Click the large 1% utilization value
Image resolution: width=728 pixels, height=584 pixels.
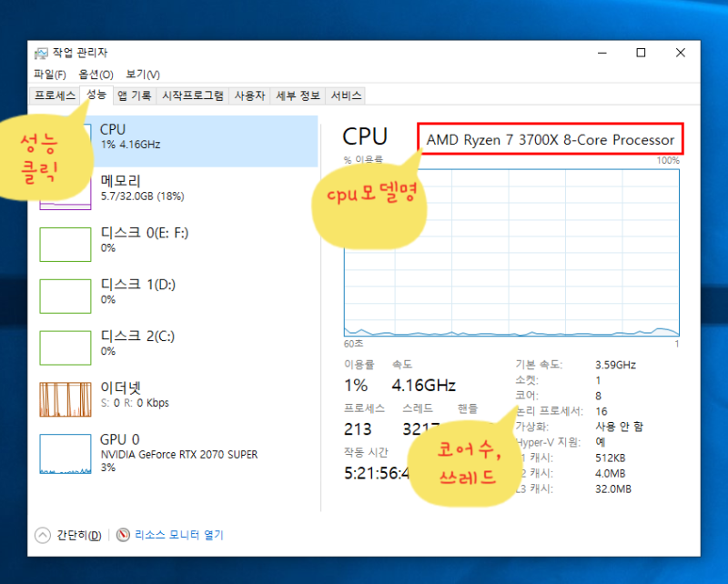356,385
